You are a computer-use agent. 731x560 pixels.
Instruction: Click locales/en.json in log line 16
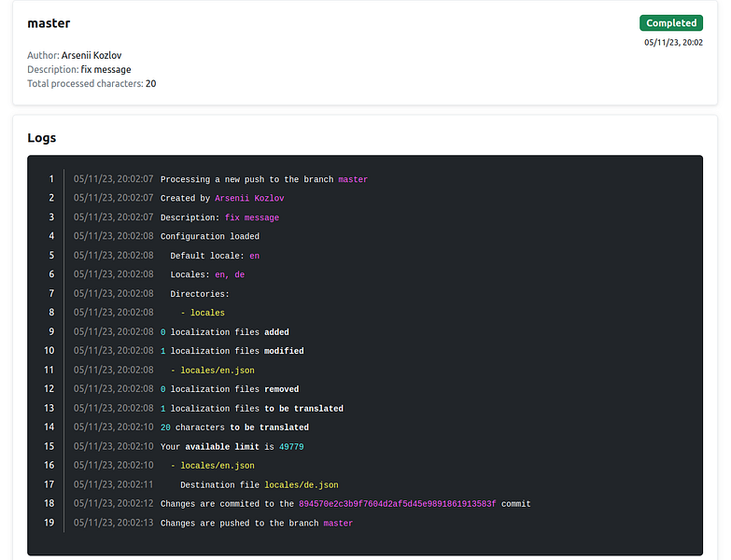218,466
